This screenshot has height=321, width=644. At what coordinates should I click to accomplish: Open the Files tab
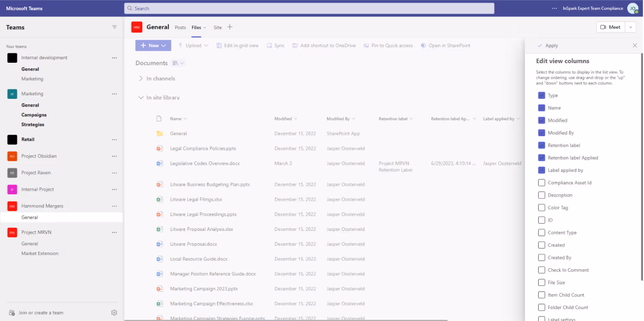coord(199,27)
